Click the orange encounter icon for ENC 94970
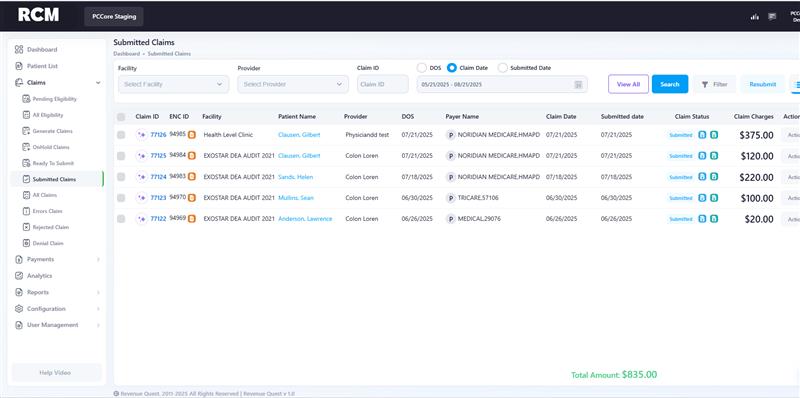 pyautogui.click(x=192, y=198)
